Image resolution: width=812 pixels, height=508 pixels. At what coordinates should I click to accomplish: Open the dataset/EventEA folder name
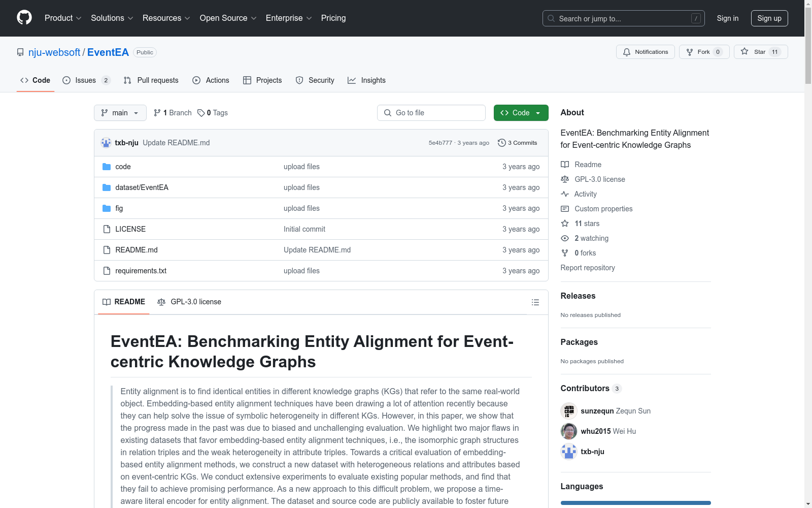click(142, 187)
